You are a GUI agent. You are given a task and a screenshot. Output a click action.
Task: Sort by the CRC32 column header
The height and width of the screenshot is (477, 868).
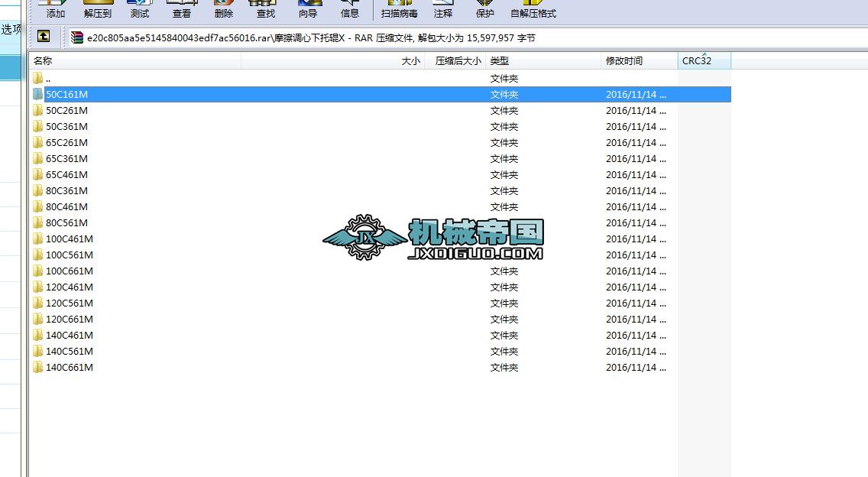pos(704,61)
